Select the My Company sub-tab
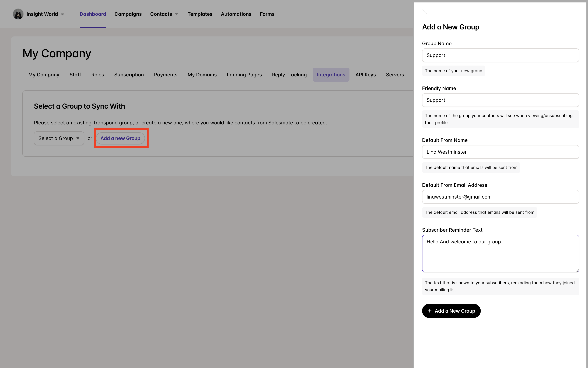Viewport: 588px width, 368px height. click(44, 75)
